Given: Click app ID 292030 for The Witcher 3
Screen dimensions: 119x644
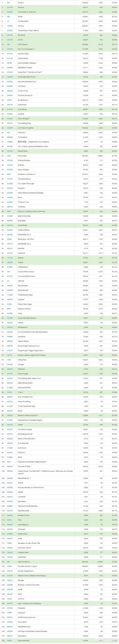Looking at the screenshot, I should 10,12.
